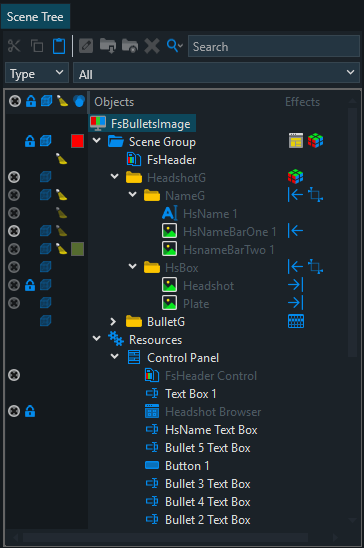Click into the Search field
This screenshot has height=548, width=364.
274,46
